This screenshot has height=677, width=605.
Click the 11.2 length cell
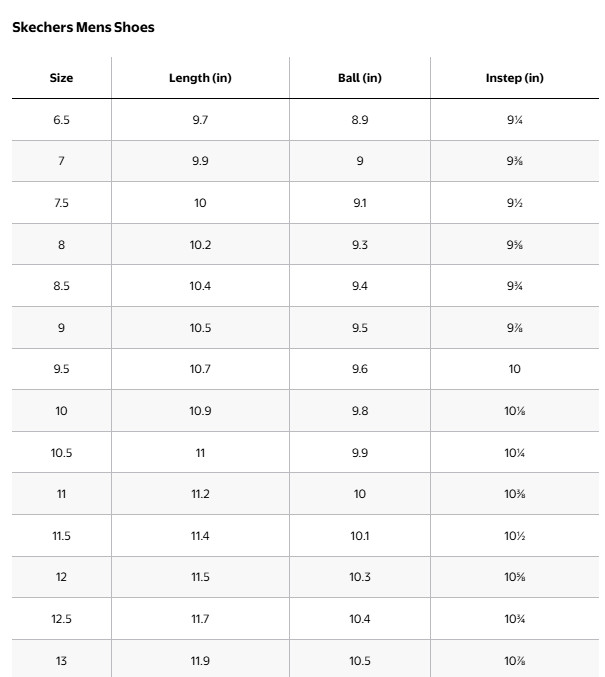coord(200,494)
